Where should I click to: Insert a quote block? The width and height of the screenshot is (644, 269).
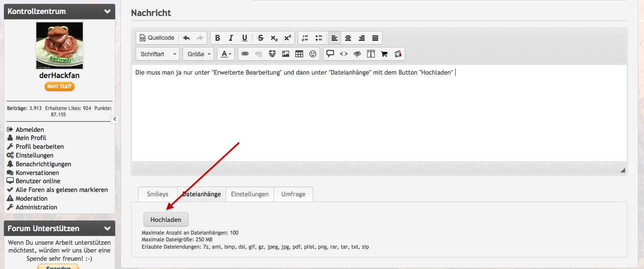(x=330, y=54)
